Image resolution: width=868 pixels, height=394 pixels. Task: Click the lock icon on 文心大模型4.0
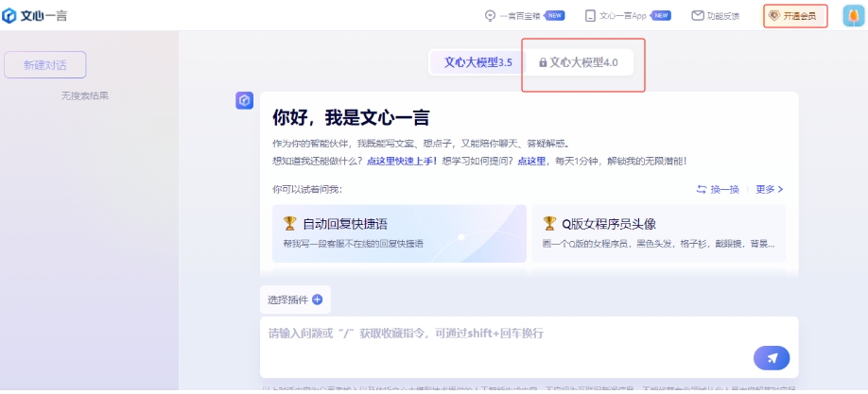543,62
